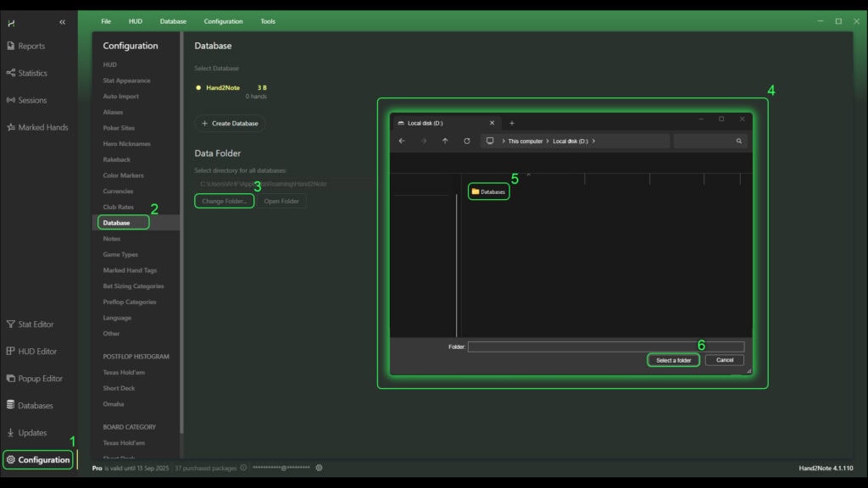Go up one folder level

tap(445, 141)
